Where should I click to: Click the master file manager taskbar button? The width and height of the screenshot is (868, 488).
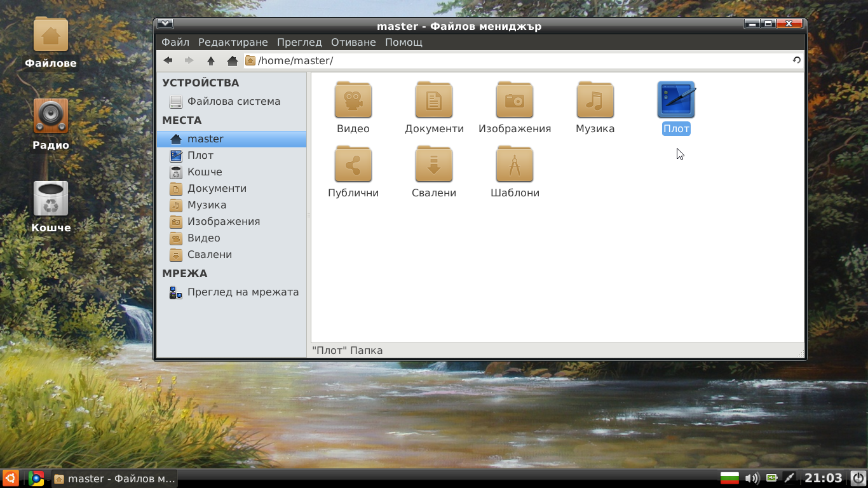[114, 478]
